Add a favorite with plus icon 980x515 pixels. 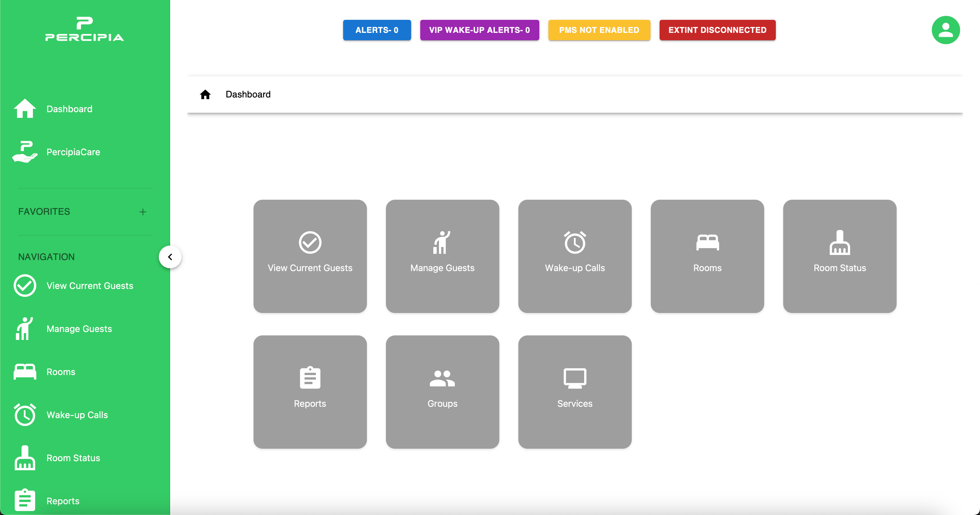143,212
